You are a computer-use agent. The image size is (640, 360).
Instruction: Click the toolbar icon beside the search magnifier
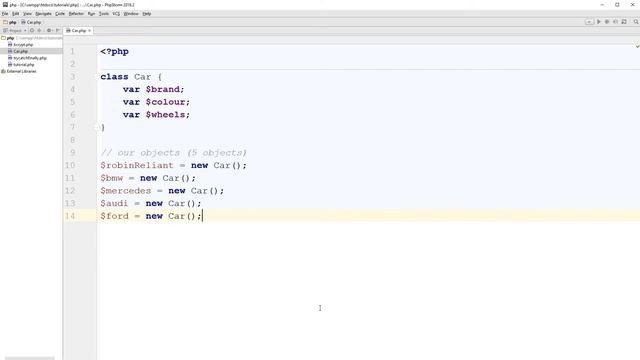(x=624, y=22)
